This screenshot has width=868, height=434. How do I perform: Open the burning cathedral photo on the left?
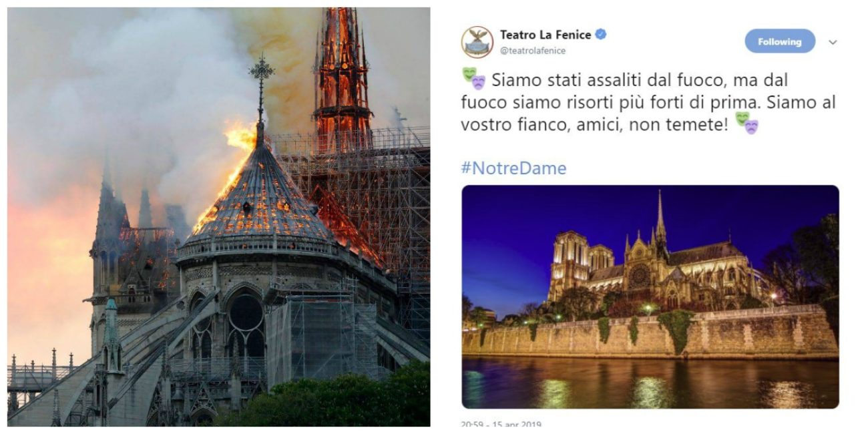pos(218,216)
